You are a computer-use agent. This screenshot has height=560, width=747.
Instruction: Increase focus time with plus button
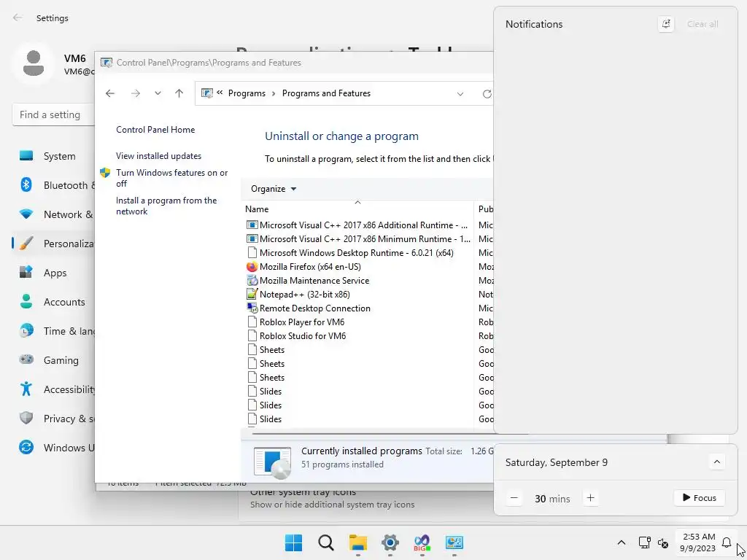(591, 498)
